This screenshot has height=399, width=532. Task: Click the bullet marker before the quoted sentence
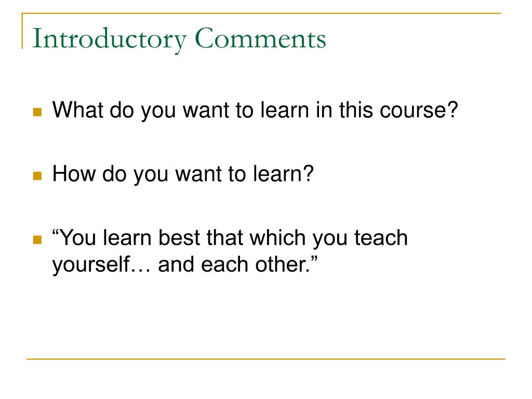(x=37, y=241)
